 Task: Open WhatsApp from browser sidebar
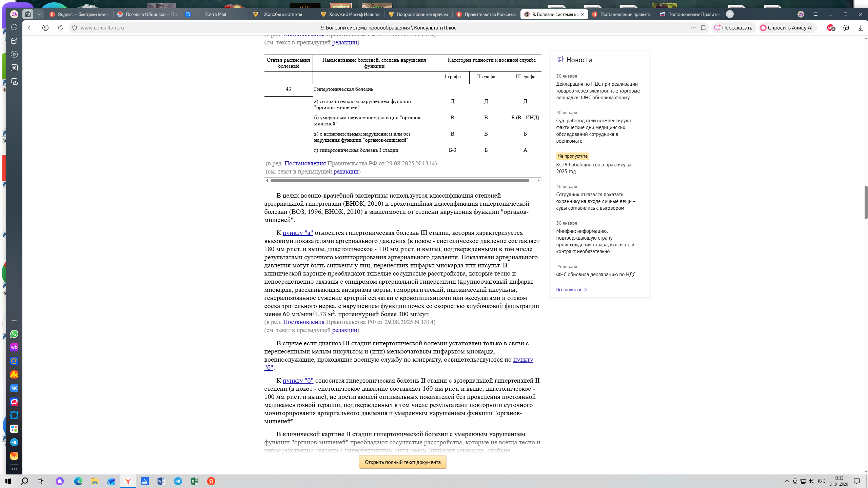[14, 334]
